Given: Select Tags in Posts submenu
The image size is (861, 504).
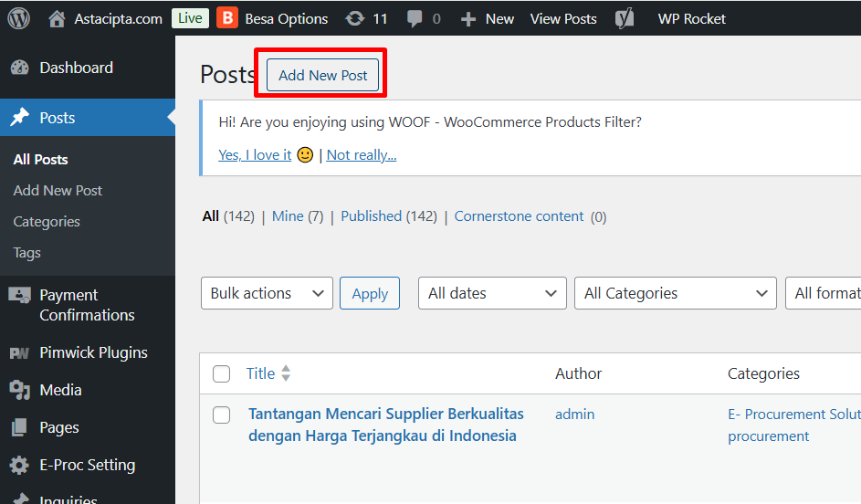Looking at the screenshot, I should click(27, 253).
